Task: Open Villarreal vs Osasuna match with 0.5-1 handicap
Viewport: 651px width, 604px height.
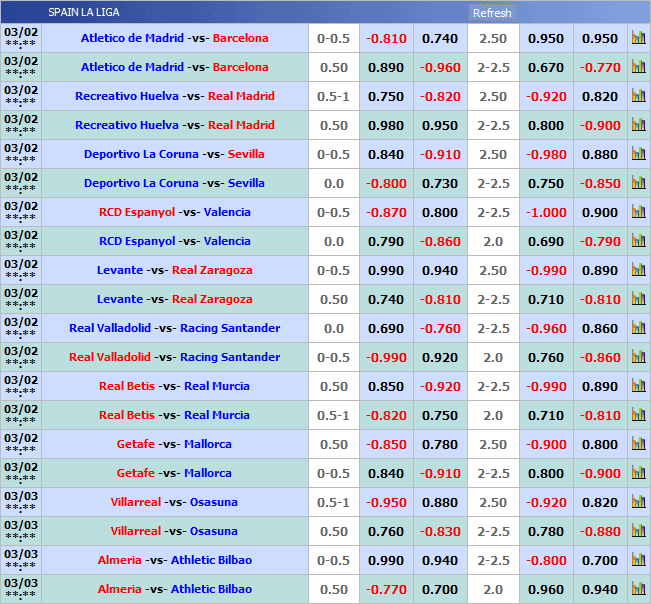Action: (x=174, y=502)
